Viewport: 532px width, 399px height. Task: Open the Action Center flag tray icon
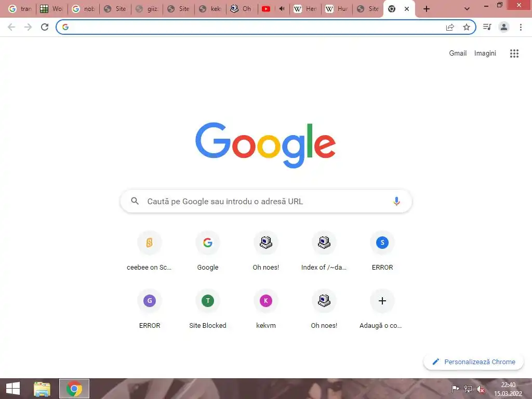(x=455, y=389)
